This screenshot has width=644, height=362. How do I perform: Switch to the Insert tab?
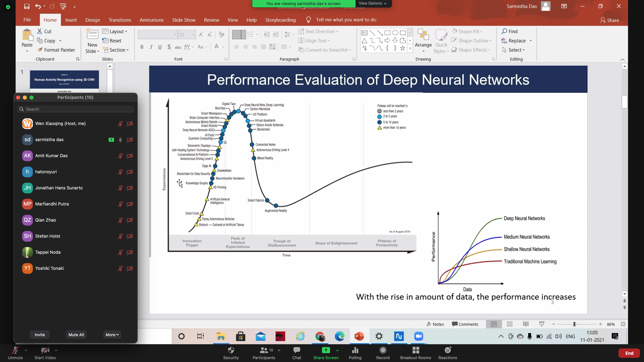coord(71,20)
